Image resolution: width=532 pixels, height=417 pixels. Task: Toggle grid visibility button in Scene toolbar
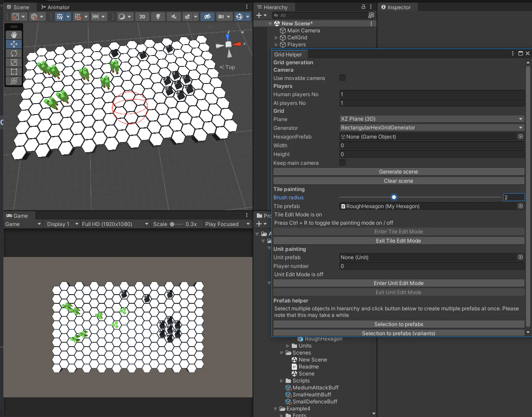(x=60, y=17)
